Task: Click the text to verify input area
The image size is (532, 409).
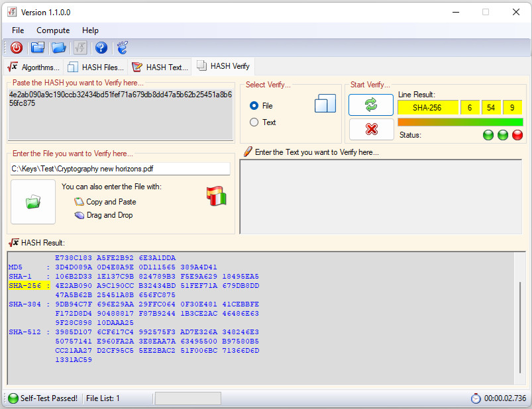Action: [381, 197]
